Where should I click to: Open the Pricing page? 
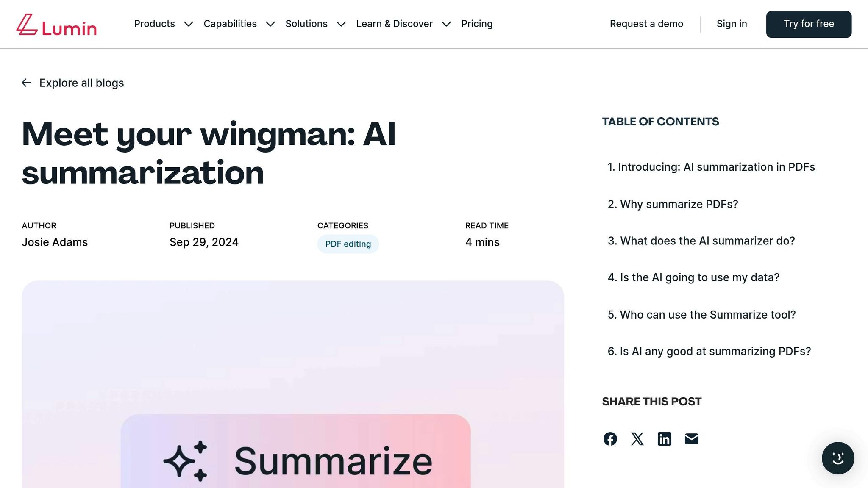pyautogui.click(x=477, y=24)
